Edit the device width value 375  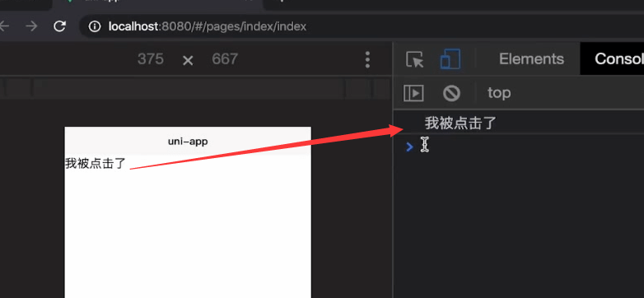tap(151, 59)
